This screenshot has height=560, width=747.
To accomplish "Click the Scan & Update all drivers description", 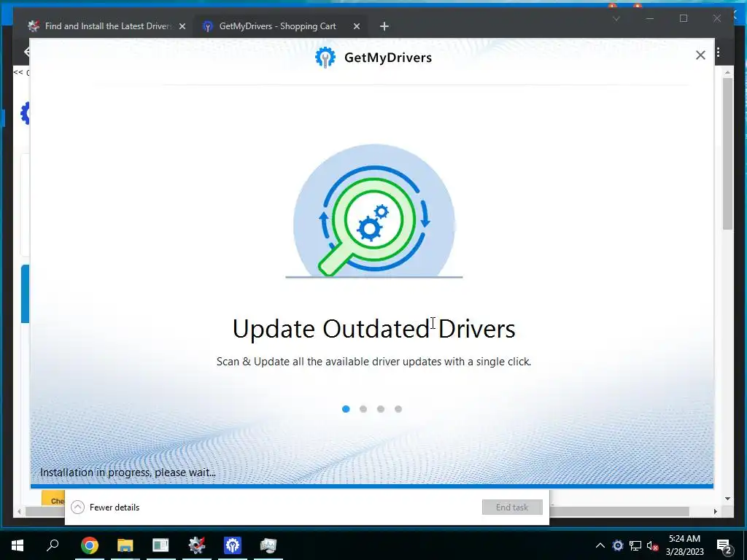I will (374, 362).
